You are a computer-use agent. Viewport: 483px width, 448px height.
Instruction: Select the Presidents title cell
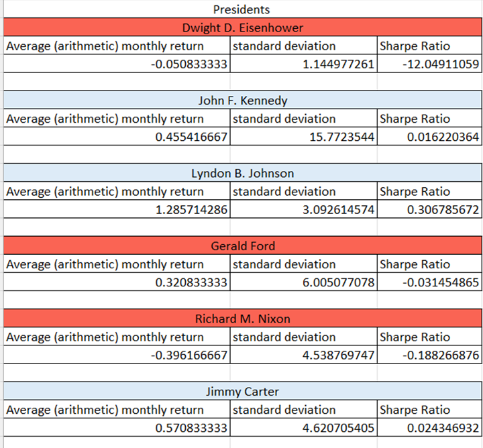pyautogui.click(x=242, y=9)
